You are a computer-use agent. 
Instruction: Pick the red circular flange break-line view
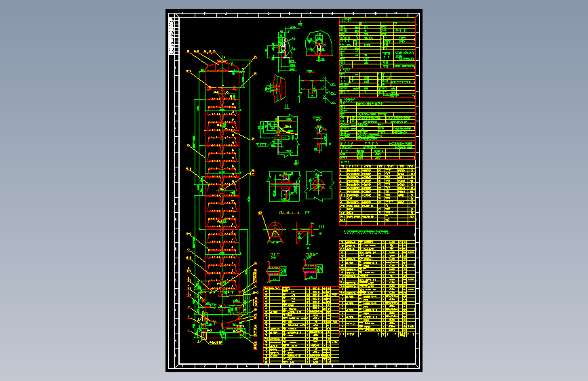[319, 185]
